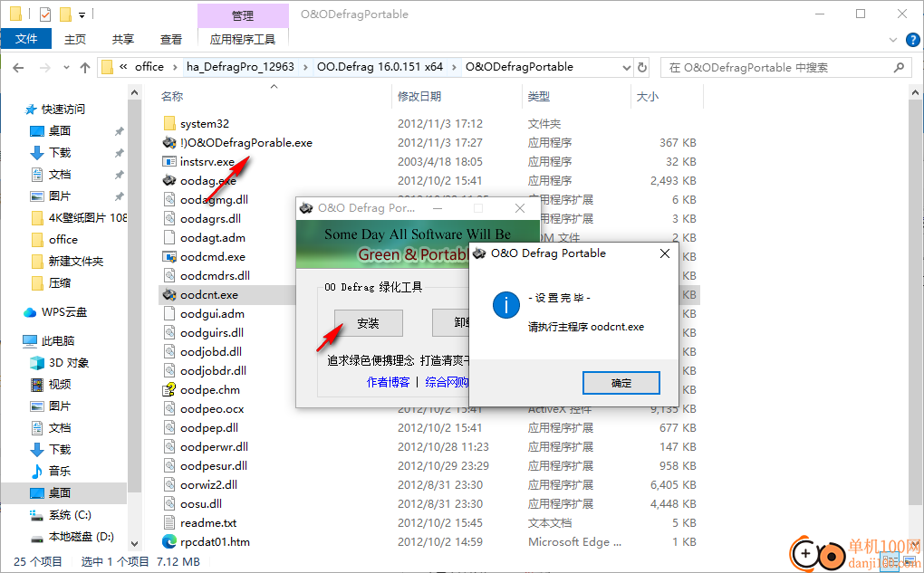The height and width of the screenshot is (573, 924).
Task: Click file list scrollbar up arrow
Action: tap(915, 92)
